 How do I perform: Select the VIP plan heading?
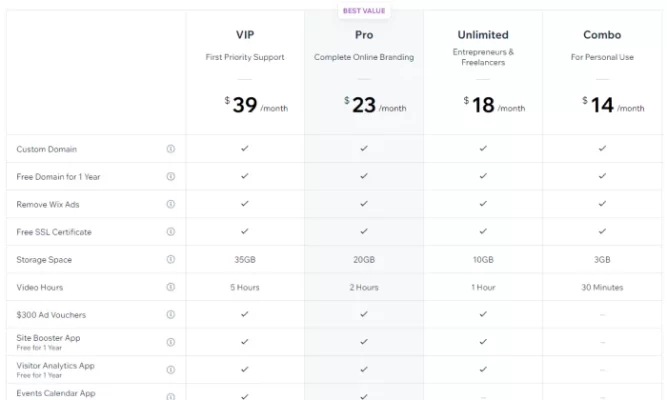tap(245, 35)
